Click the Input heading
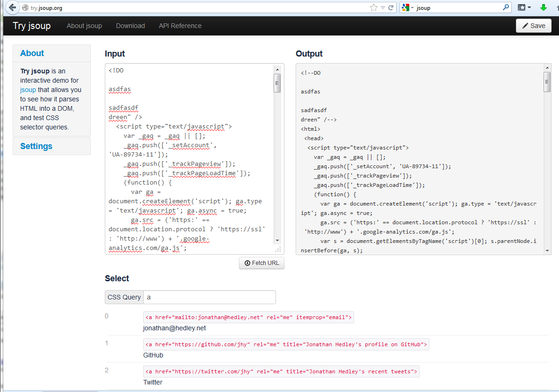This screenshot has height=392, width=559. point(115,54)
